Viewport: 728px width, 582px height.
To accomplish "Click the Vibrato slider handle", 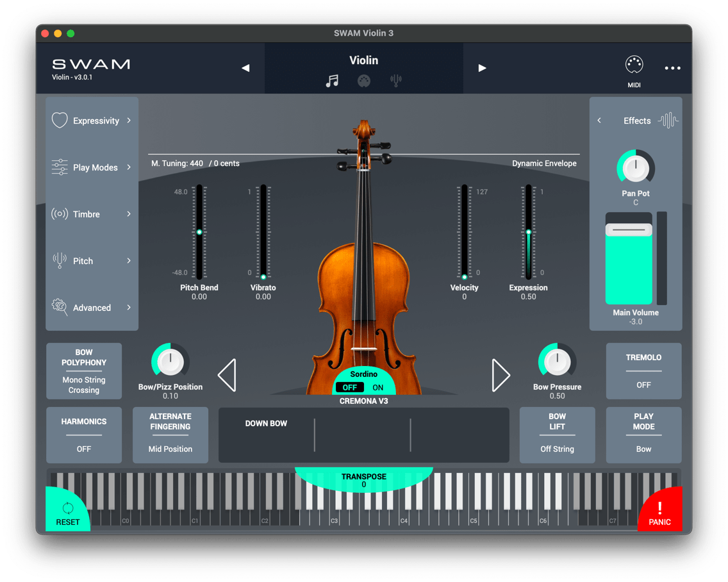I will click(x=263, y=277).
